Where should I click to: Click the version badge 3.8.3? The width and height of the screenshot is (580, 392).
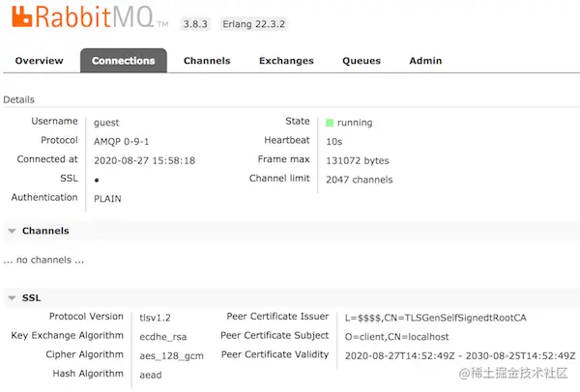coord(195,24)
